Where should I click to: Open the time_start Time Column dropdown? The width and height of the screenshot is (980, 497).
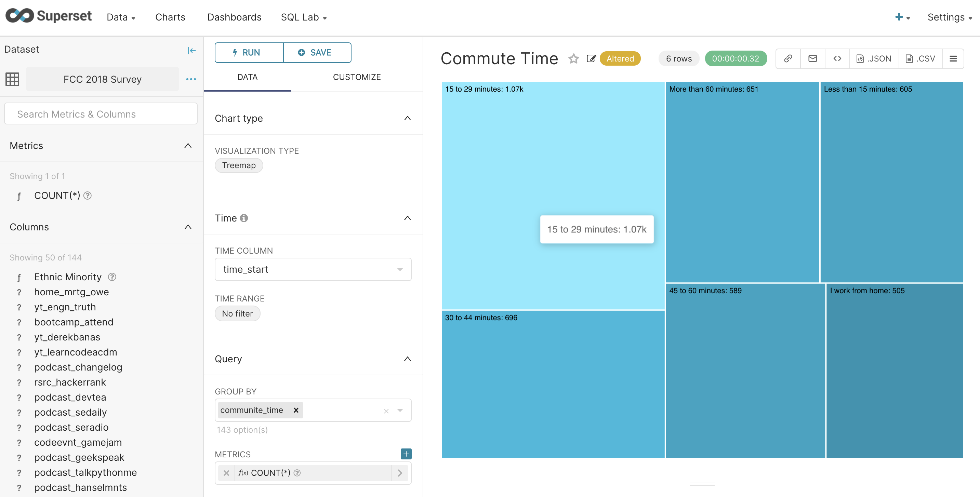pyautogui.click(x=313, y=269)
